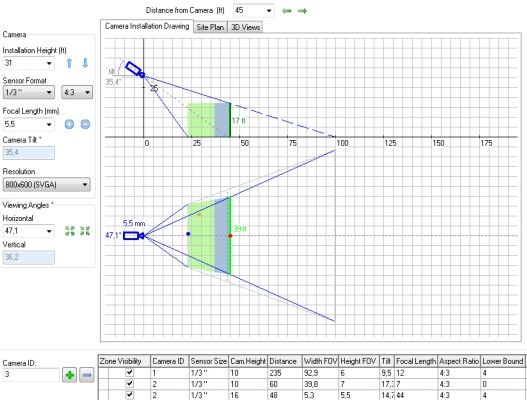Click Lower Bound column header
Viewport: 527px width, 400px height.
[x=503, y=361]
